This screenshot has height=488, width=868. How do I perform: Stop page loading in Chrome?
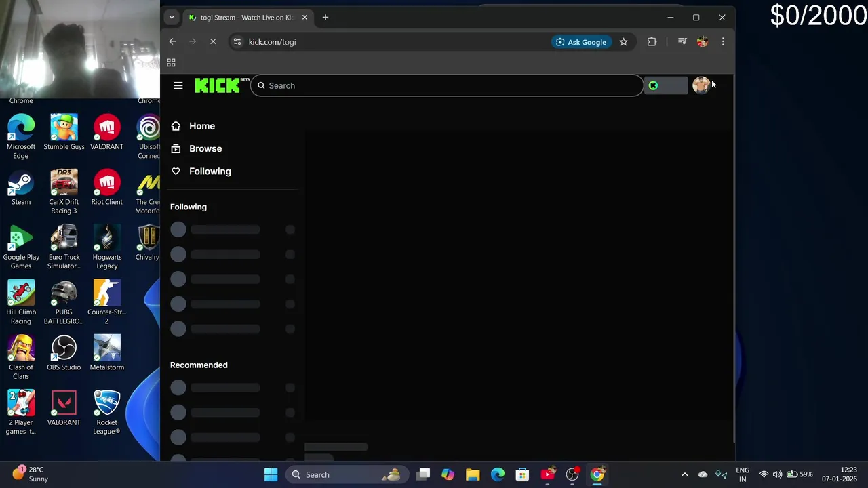[213, 41]
